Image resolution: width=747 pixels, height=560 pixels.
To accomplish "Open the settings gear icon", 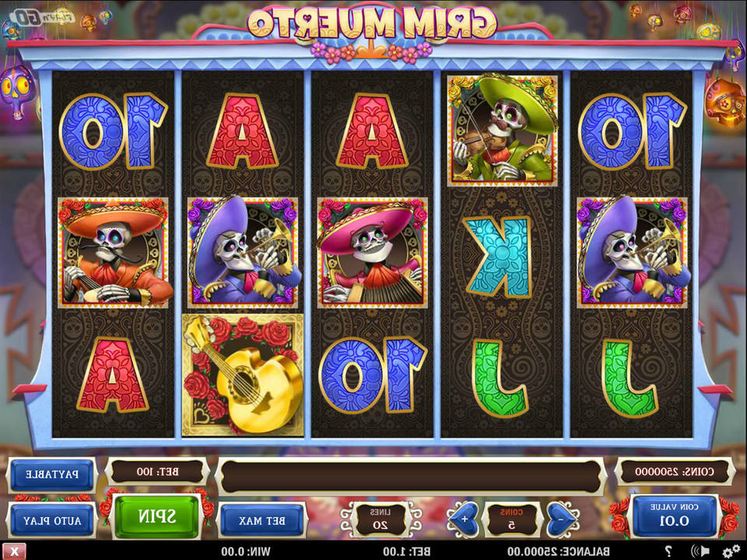I will pyautogui.click(x=731, y=551).
